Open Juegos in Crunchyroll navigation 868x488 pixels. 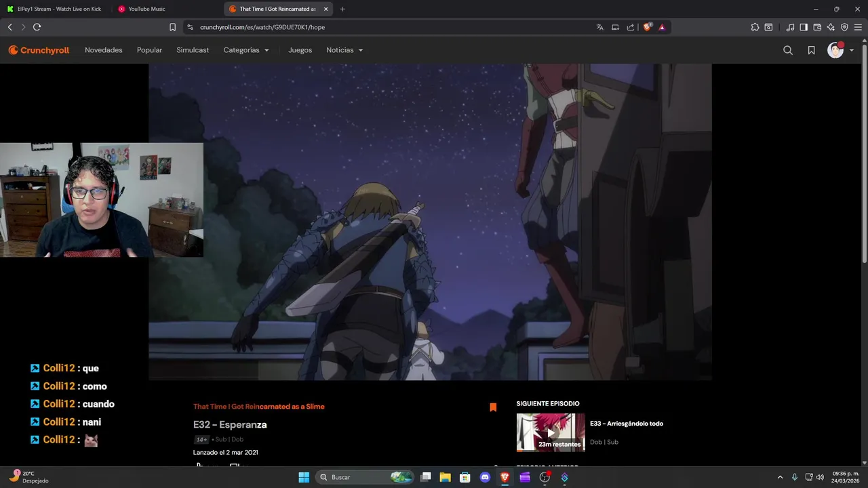point(300,50)
